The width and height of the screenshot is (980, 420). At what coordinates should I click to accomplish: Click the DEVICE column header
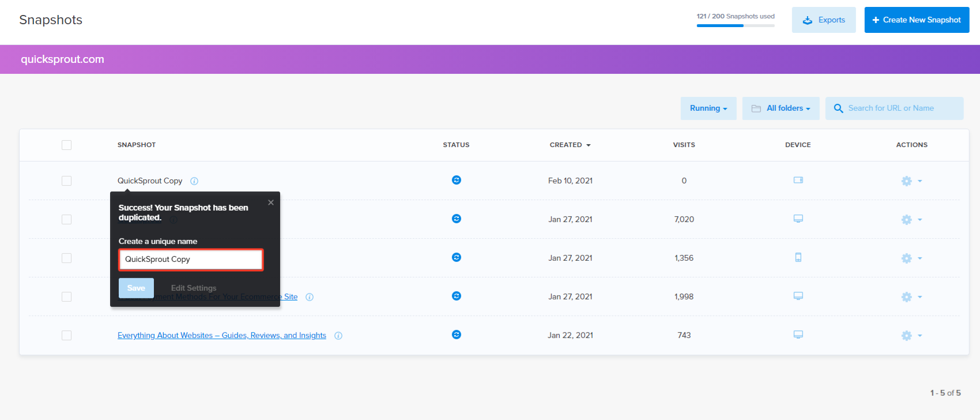tap(798, 145)
